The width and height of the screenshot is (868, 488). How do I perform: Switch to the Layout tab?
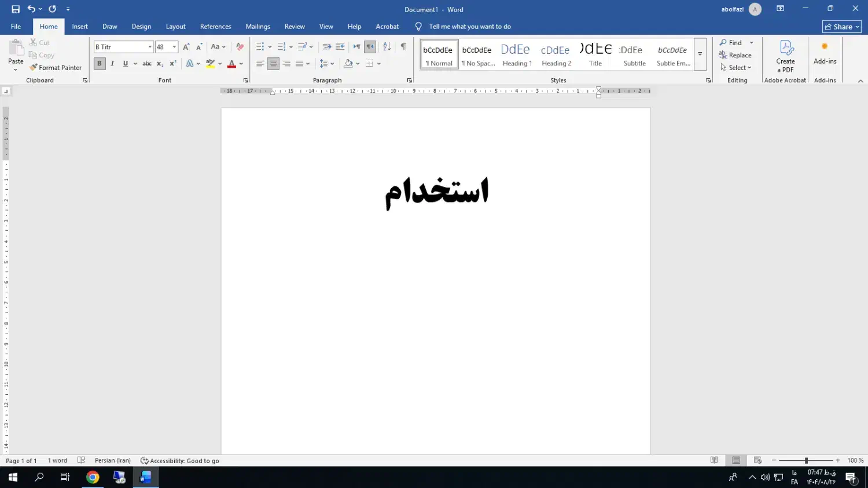[x=175, y=27]
